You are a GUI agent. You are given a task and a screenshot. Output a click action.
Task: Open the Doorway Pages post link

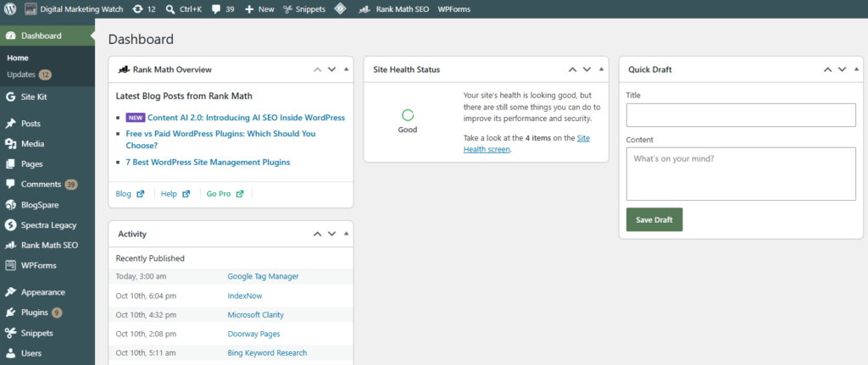(x=253, y=334)
